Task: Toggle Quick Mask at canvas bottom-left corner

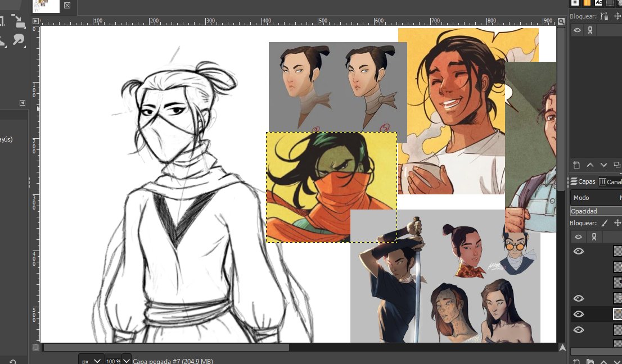Action: [x=35, y=347]
